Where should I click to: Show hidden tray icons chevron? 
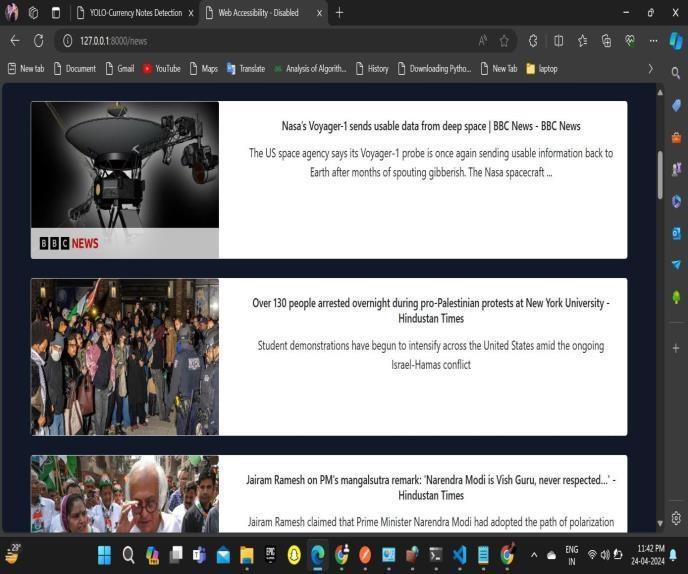534,555
